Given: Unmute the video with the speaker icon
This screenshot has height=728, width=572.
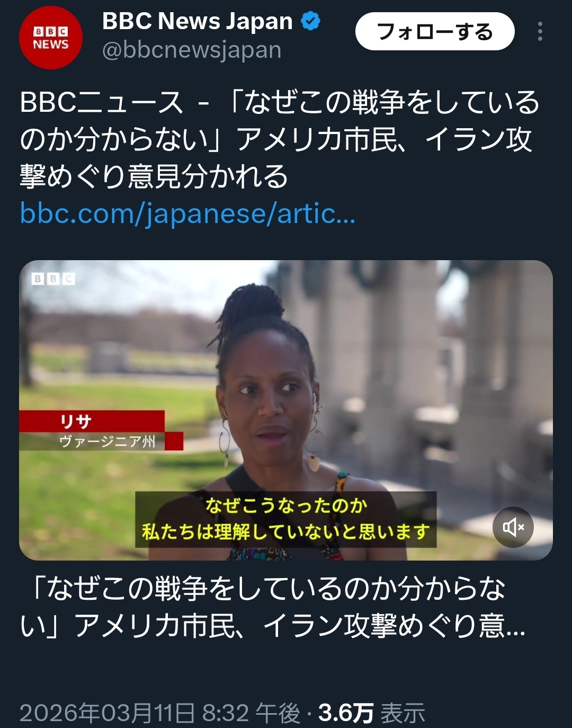Looking at the screenshot, I should pos(513,527).
